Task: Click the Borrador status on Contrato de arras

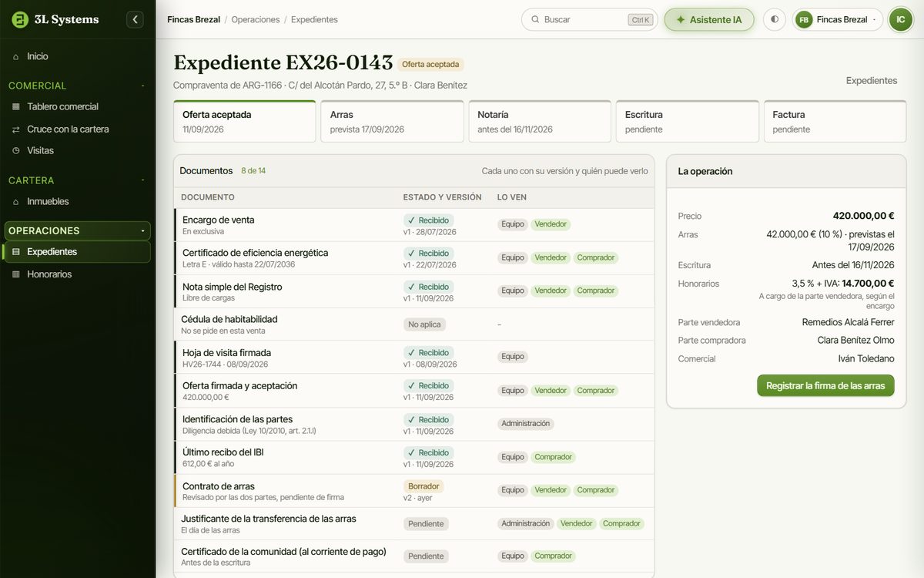Action: [x=423, y=486]
